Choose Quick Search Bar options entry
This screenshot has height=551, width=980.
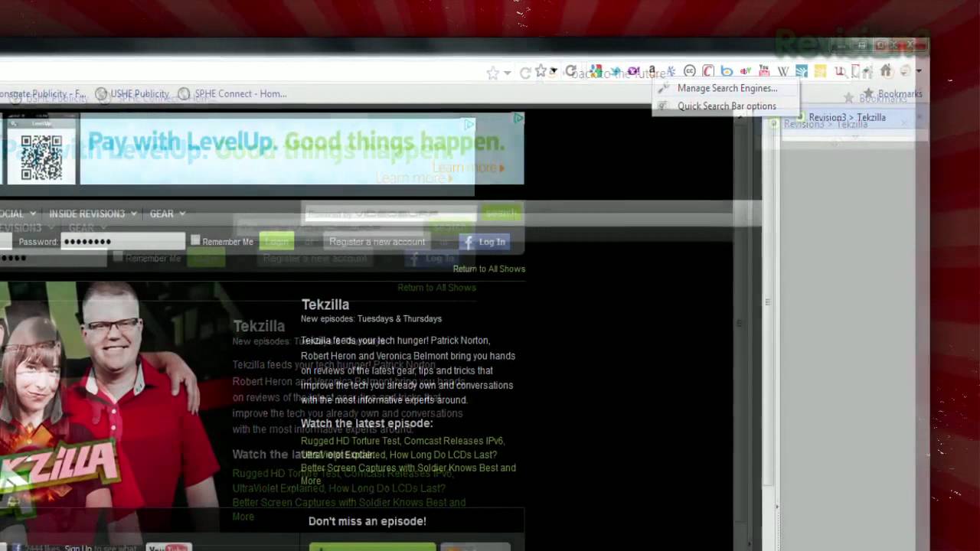pyautogui.click(x=727, y=106)
